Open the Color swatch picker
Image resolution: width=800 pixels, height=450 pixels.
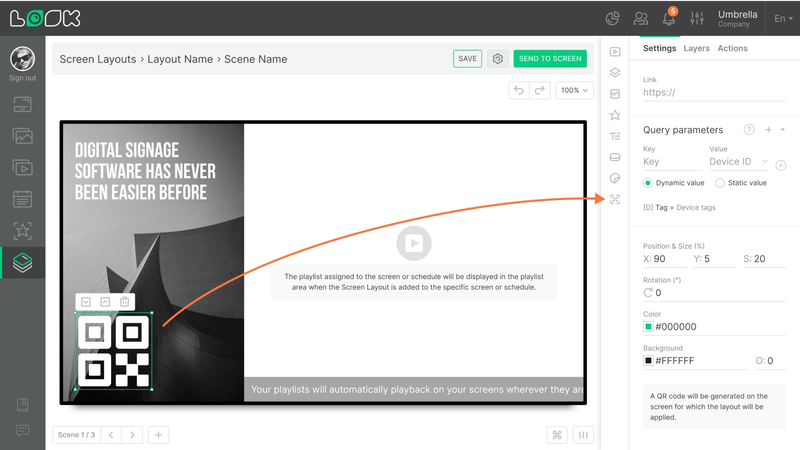(648, 327)
